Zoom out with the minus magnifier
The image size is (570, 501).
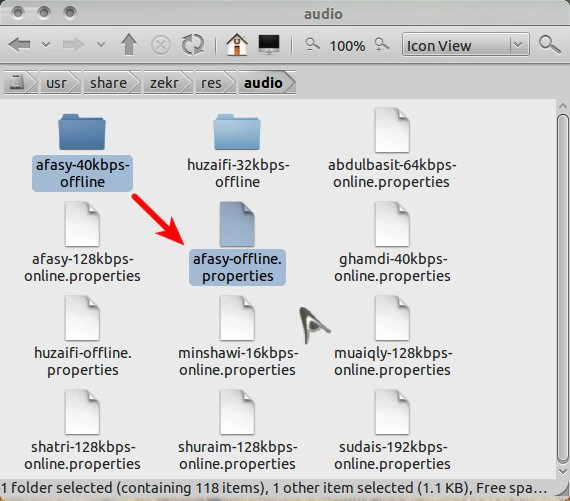(312, 44)
